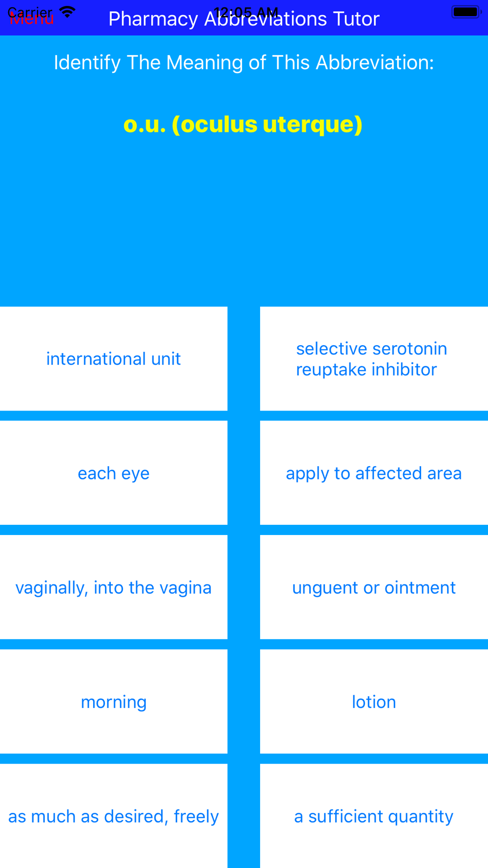Image resolution: width=488 pixels, height=868 pixels.
Task: Choose 'vaginally, into the vagina' answer
Action: tap(114, 587)
